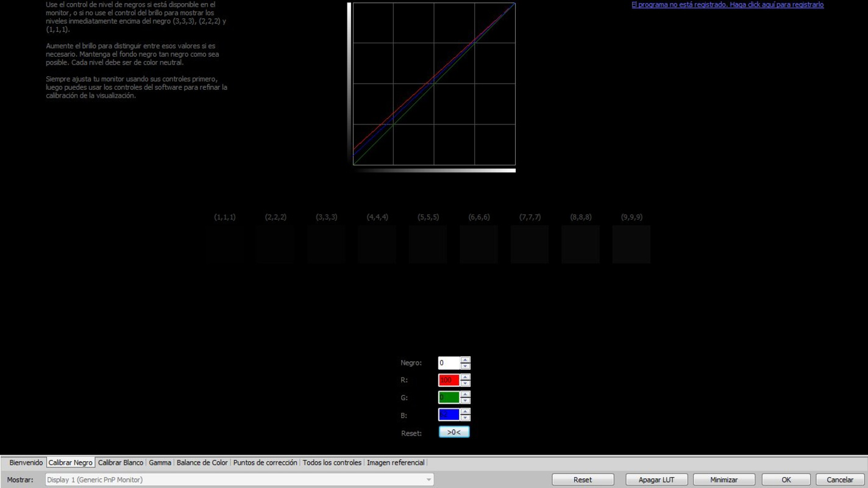The width and height of the screenshot is (868, 488).
Task: Click the Cancelar button
Action: tap(840, 479)
